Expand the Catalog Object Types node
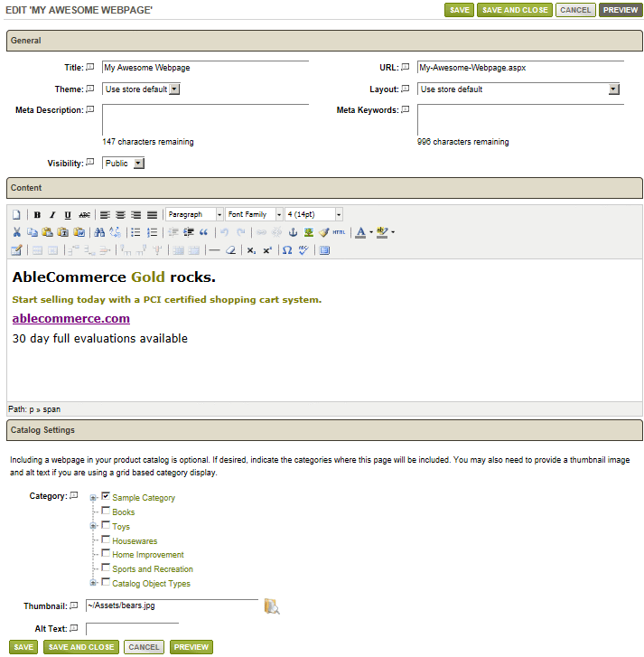Viewport: 644px width, 657px height. 93,583
